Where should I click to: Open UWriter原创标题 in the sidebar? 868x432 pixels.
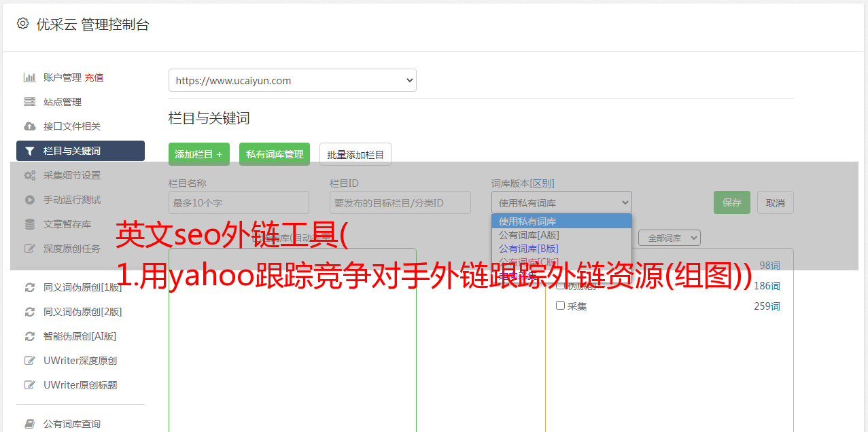pyautogui.click(x=80, y=385)
